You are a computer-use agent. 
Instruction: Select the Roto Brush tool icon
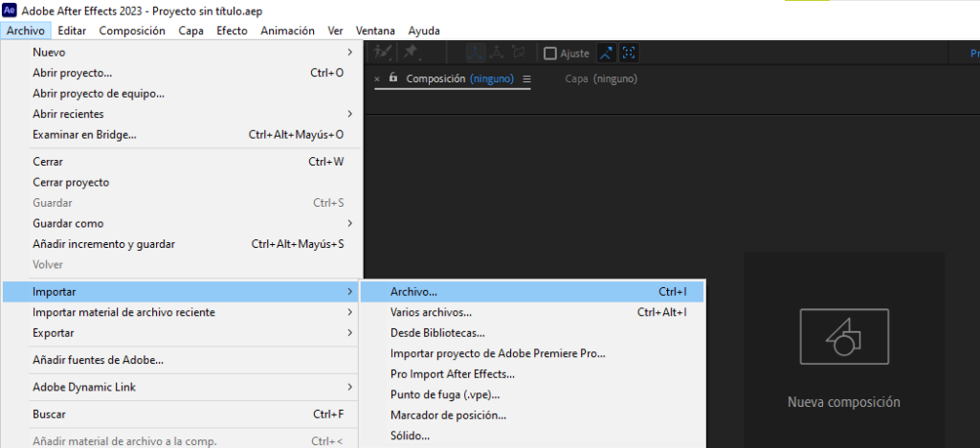tap(381, 53)
